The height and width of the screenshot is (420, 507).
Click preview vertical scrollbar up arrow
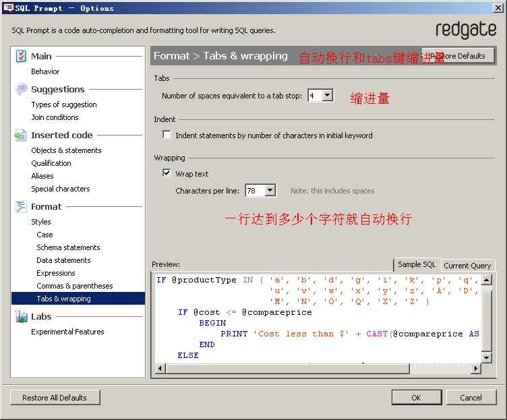486,279
